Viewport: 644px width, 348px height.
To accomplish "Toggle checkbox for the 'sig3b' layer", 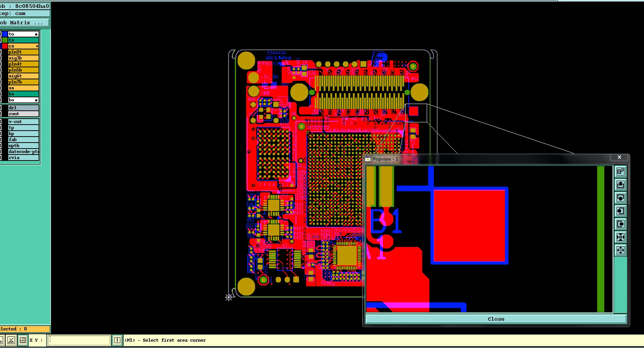I will [x=1, y=58].
